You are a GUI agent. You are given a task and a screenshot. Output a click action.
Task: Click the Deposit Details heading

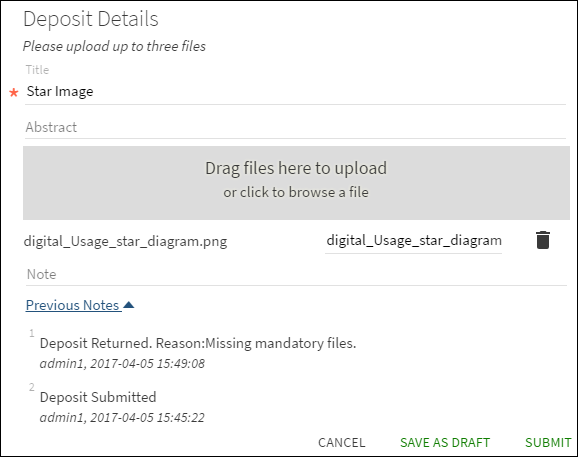click(x=91, y=19)
